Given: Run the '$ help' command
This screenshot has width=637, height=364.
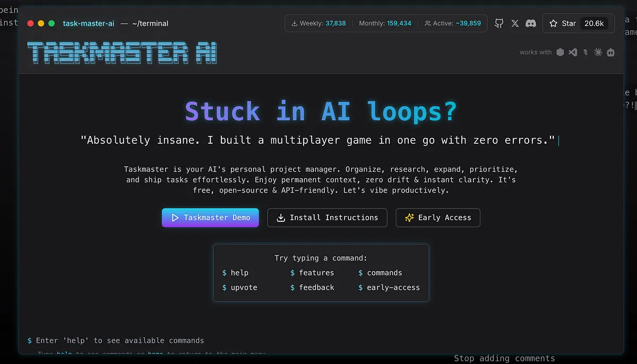Looking at the screenshot, I should tap(236, 273).
